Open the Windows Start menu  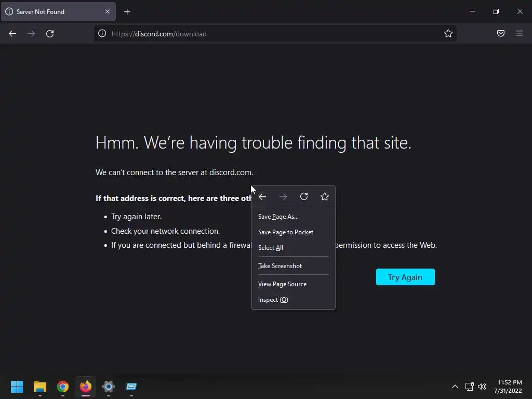17,387
